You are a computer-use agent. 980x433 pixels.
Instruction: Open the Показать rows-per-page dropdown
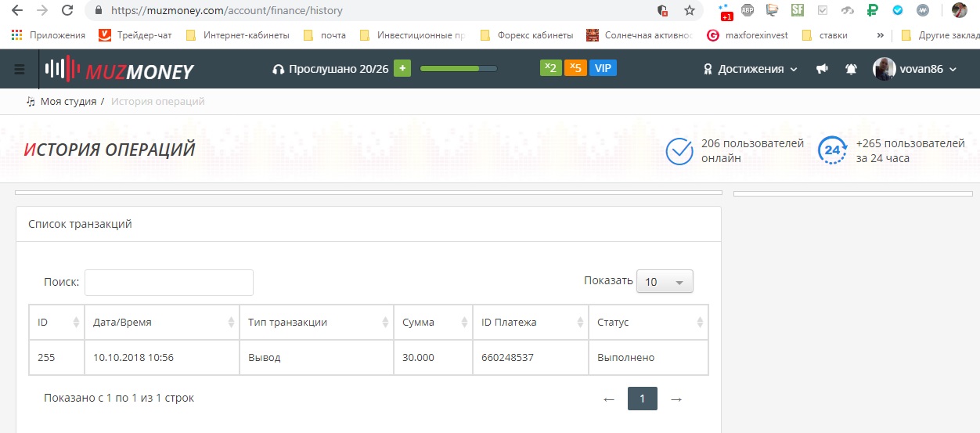coord(665,282)
